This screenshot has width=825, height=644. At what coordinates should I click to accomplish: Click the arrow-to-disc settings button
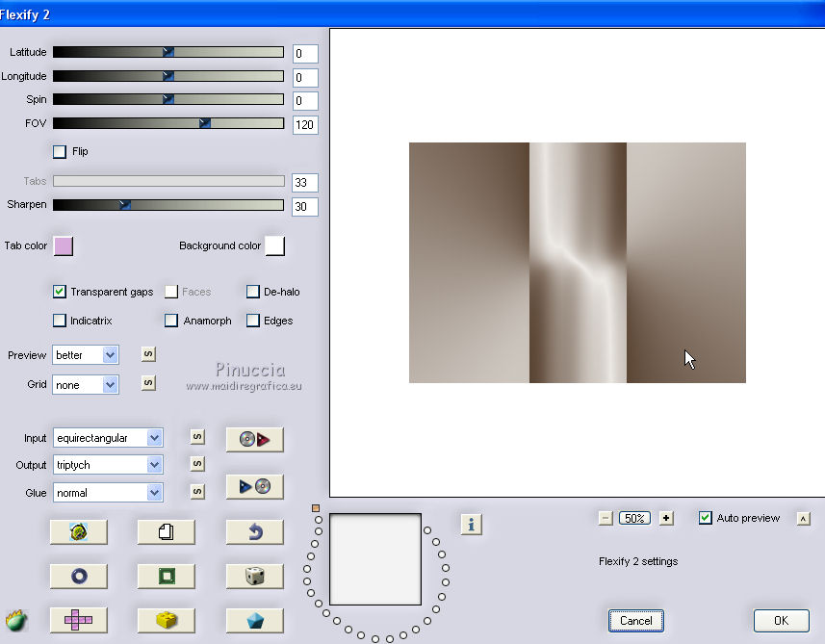255,487
